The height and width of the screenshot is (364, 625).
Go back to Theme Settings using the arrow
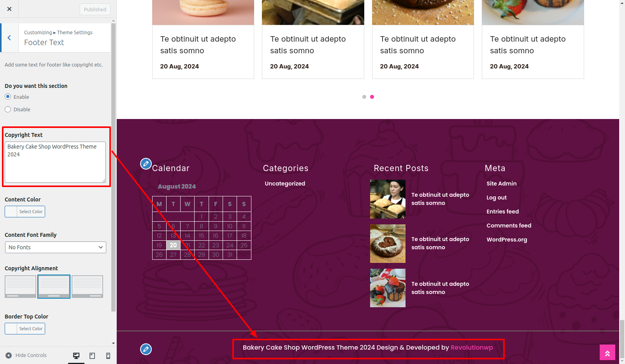9,38
